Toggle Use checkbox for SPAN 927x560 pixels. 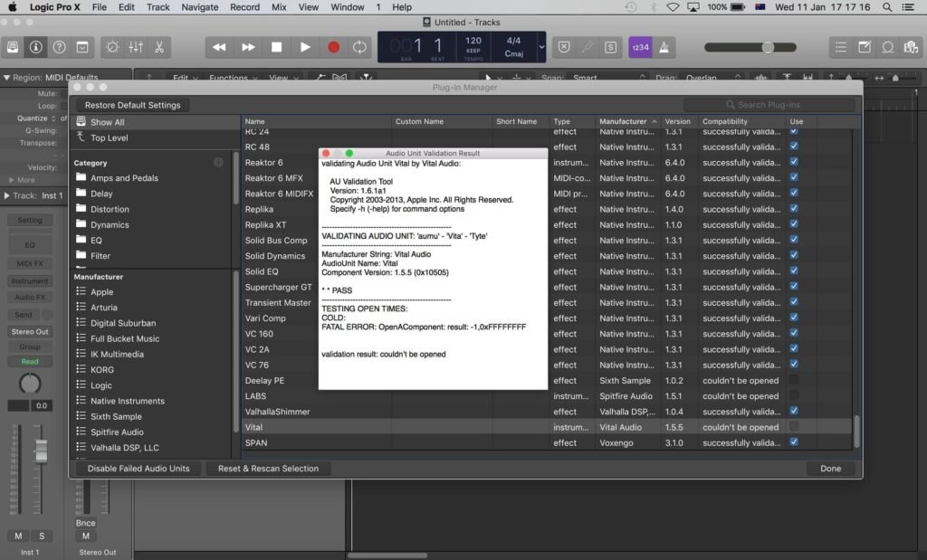click(x=794, y=441)
